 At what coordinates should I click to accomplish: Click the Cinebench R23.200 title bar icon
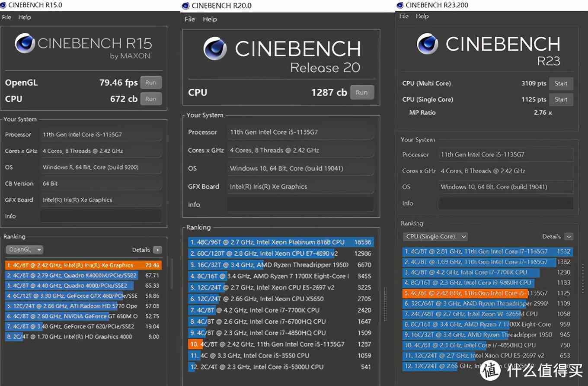400,5
